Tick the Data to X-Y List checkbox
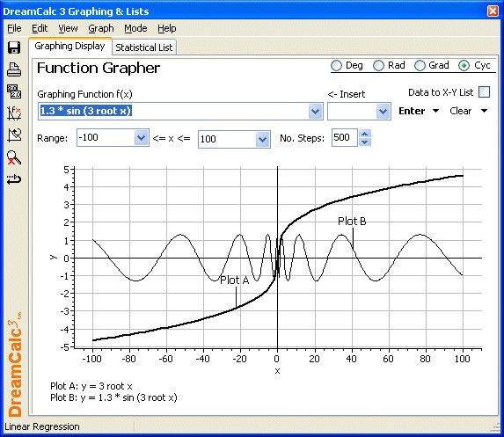The image size is (504, 437). pyautogui.click(x=484, y=92)
